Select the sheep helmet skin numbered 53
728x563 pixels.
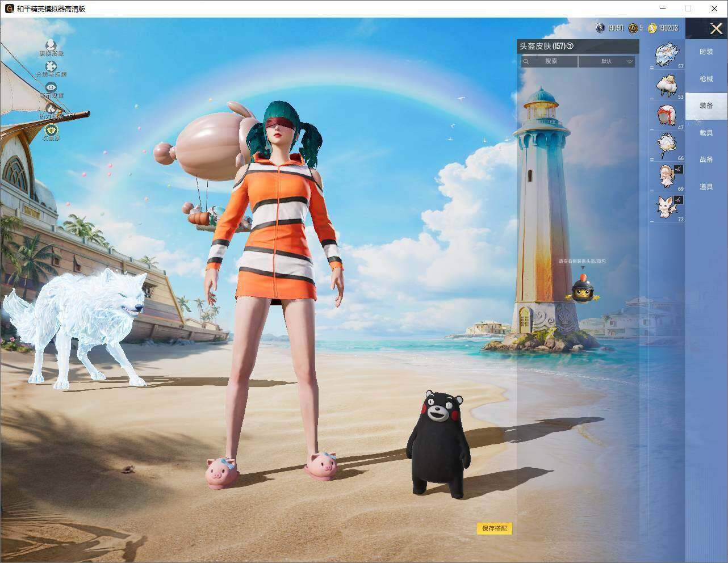pyautogui.click(x=667, y=86)
